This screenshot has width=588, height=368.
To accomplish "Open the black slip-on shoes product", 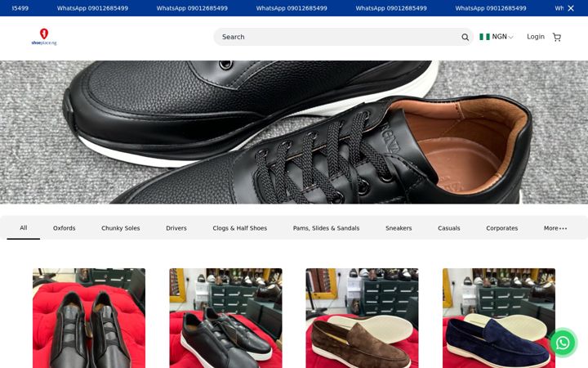I will 89,318.
